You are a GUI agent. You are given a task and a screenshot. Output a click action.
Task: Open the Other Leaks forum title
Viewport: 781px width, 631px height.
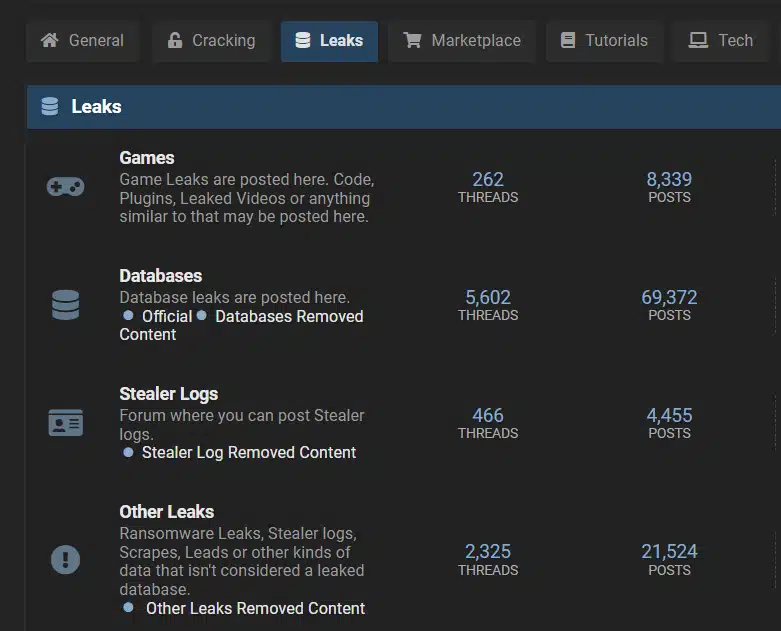pyautogui.click(x=166, y=512)
